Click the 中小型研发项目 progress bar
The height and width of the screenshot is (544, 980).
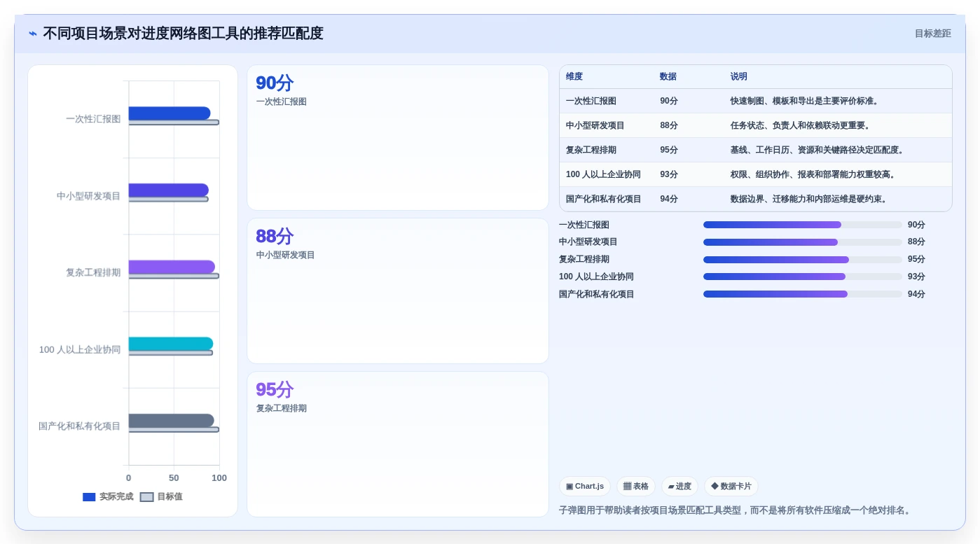pos(803,242)
